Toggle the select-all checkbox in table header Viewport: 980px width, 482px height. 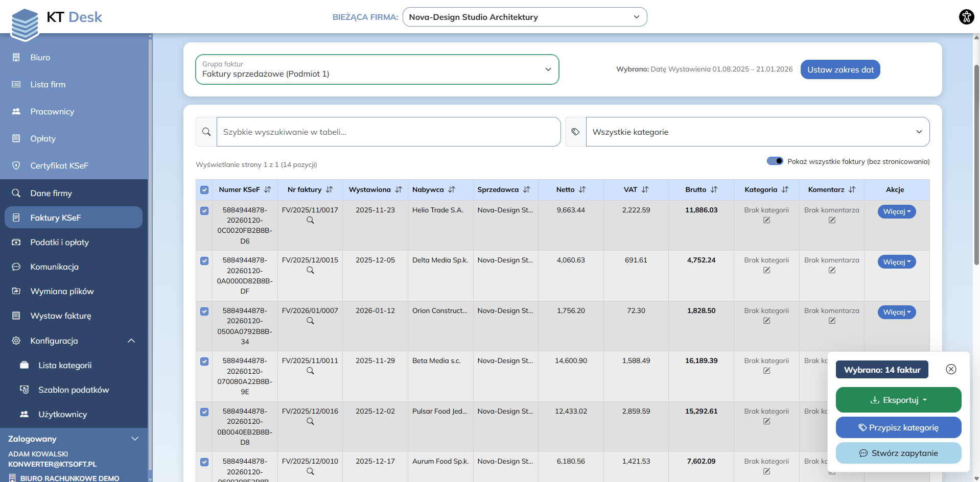[x=204, y=190]
